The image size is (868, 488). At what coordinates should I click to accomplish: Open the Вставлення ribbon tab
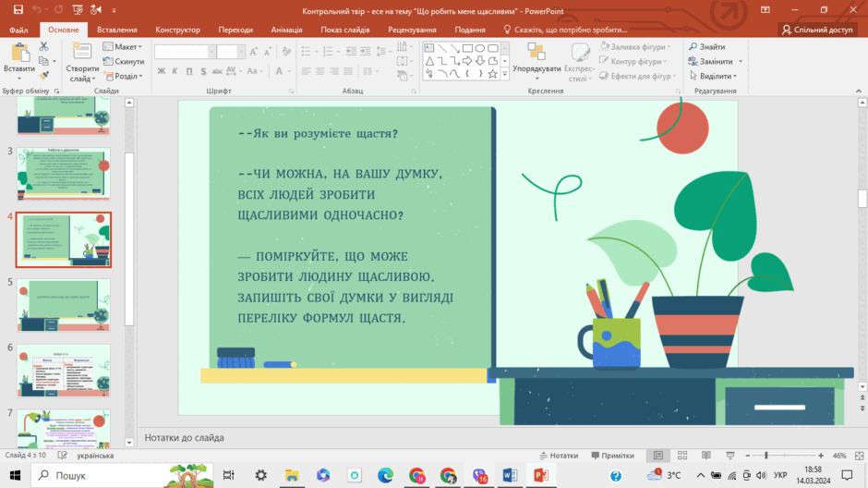click(116, 30)
